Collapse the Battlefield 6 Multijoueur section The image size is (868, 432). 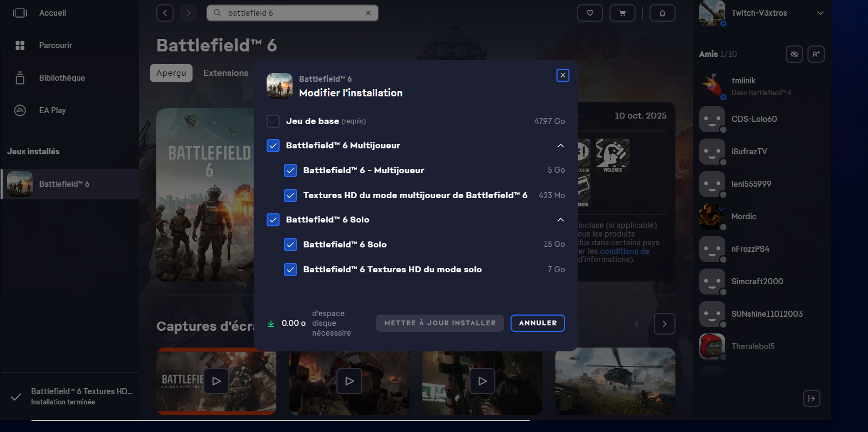coord(560,146)
